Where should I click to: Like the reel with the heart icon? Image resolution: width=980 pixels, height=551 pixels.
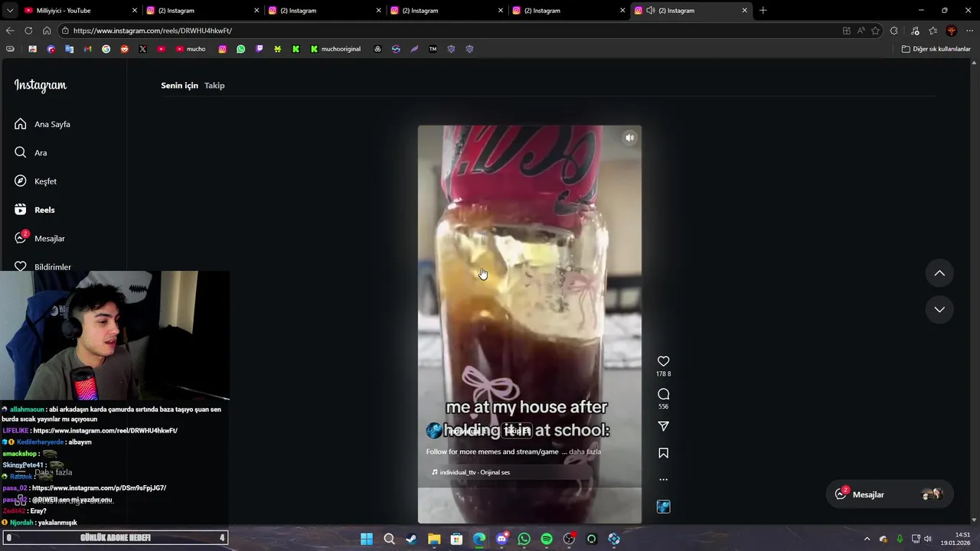pos(664,361)
